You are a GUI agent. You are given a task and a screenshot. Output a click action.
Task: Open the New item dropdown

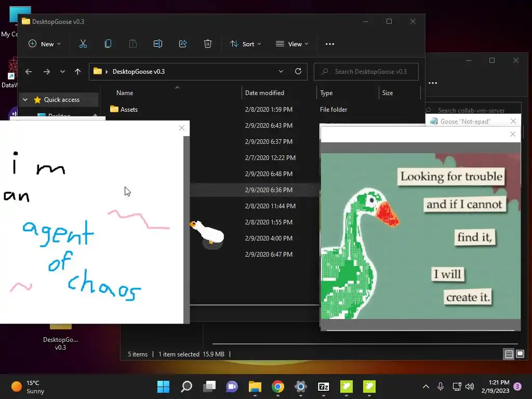45,44
